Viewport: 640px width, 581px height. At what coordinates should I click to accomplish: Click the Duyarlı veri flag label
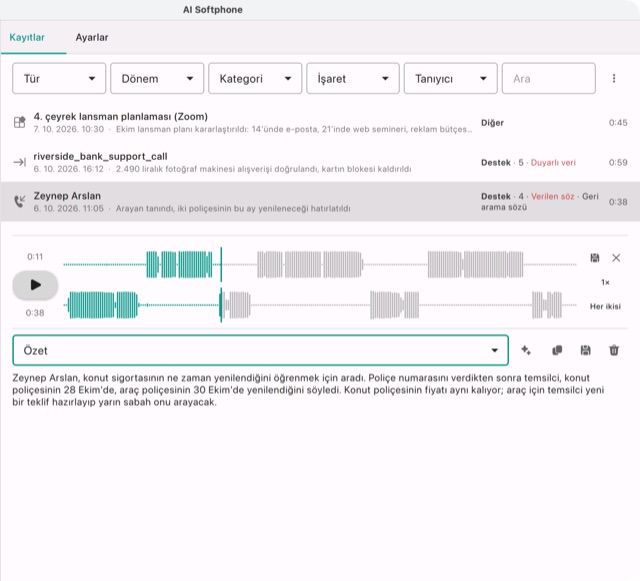(x=553, y=163)
